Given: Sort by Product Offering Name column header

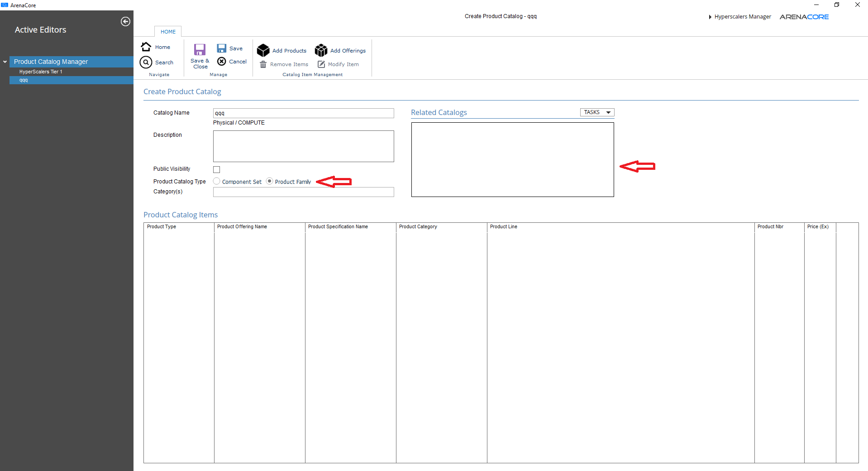Looking at the screenshot, I should coord(260,227).
